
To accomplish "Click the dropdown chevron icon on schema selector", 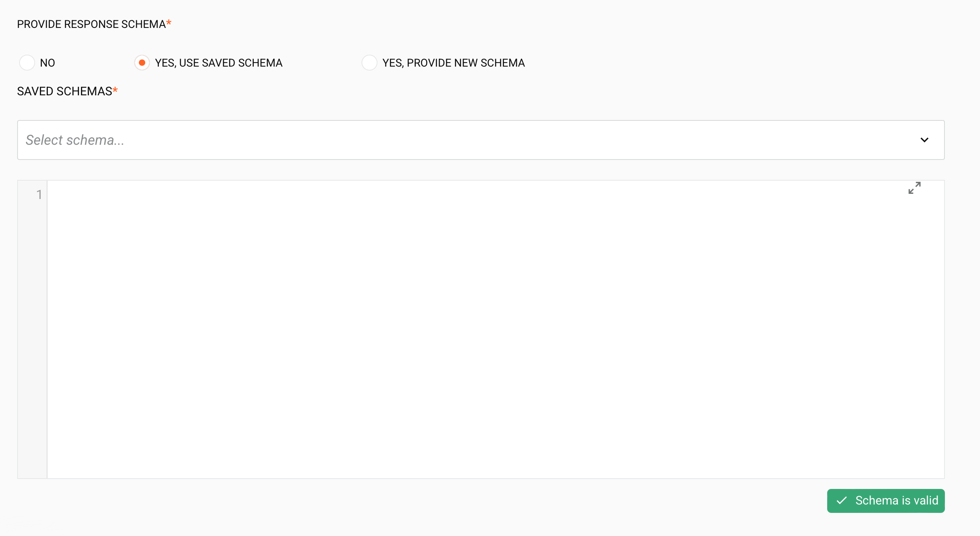I will tap(925, 140).
